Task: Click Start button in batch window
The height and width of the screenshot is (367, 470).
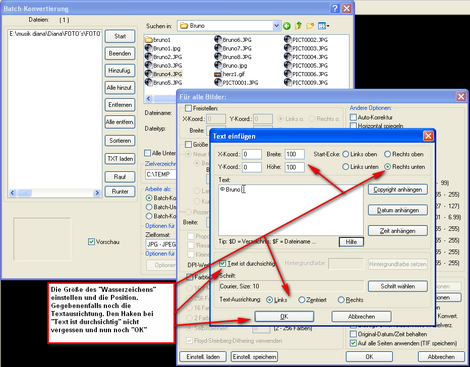Action: click(x=120, y=36)
